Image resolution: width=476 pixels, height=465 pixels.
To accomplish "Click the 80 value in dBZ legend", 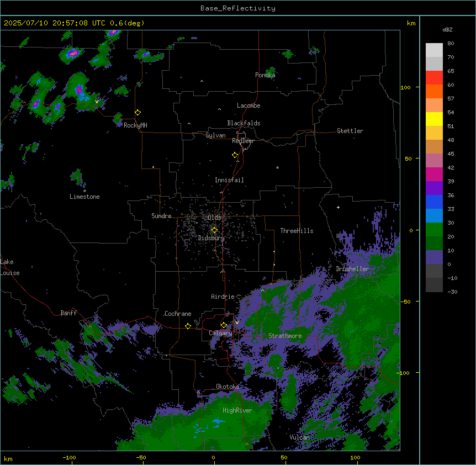I will [451, 44].
